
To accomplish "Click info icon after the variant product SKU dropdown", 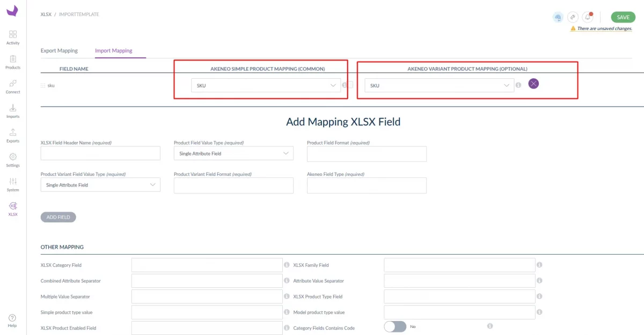I will [518, 85].
